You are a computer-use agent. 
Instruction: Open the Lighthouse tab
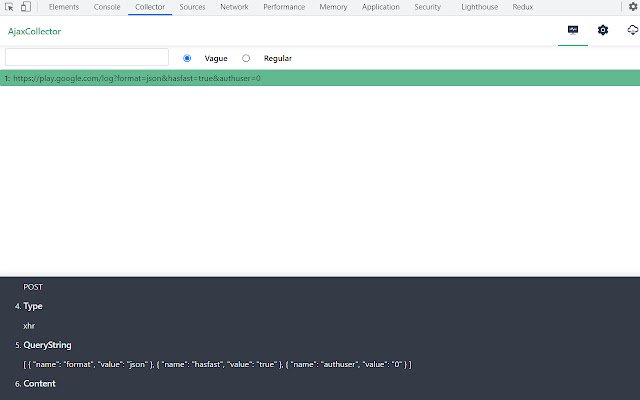[x=480, y=7]
